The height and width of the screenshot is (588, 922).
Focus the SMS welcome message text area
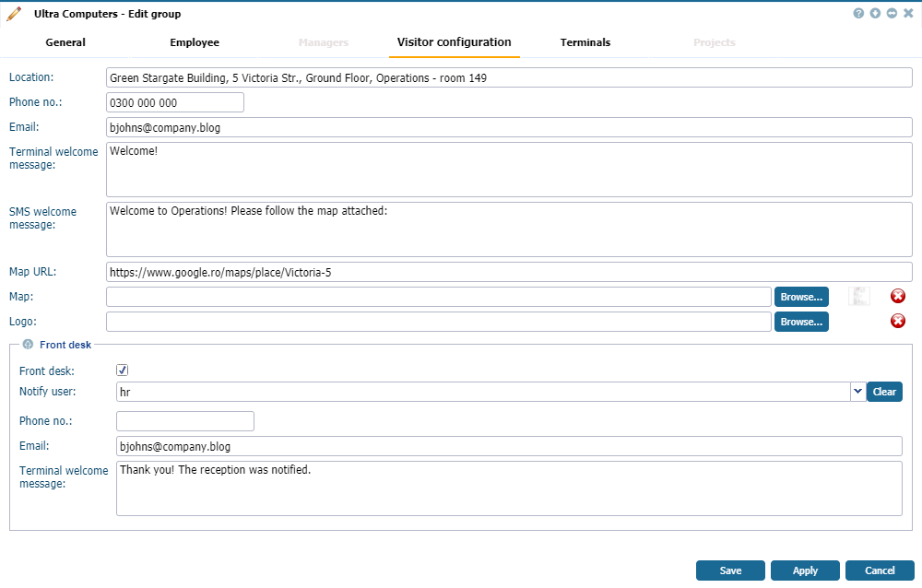(509, 229)
